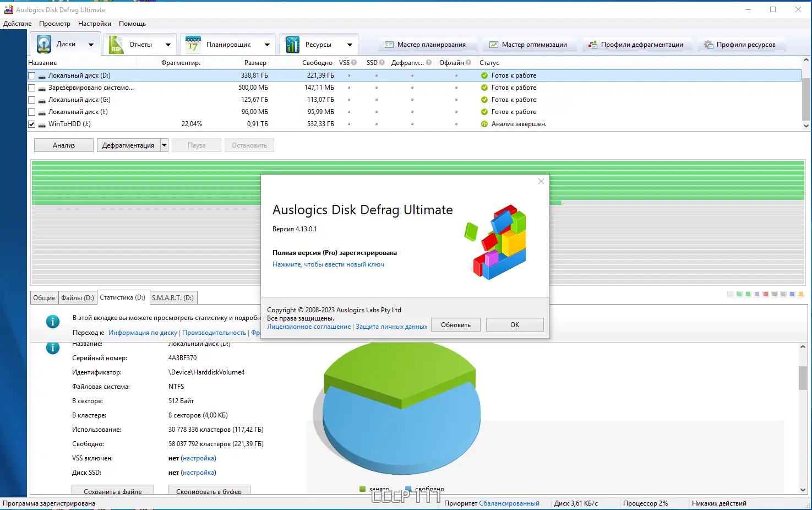Click the colored blocks logo in the About dialog
Image resolution: width=812 pixels, height=510 pixels.
pyautogui.click(x=496, y=242)
